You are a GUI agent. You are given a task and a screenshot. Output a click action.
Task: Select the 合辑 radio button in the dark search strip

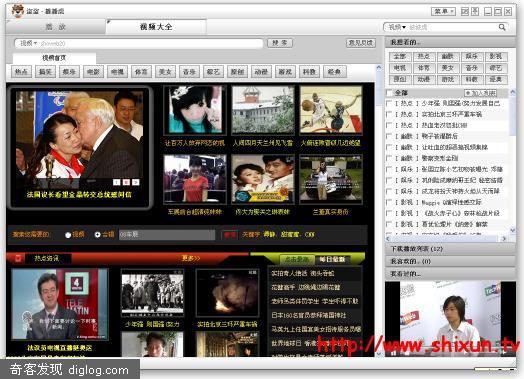(x=98, y=235)
